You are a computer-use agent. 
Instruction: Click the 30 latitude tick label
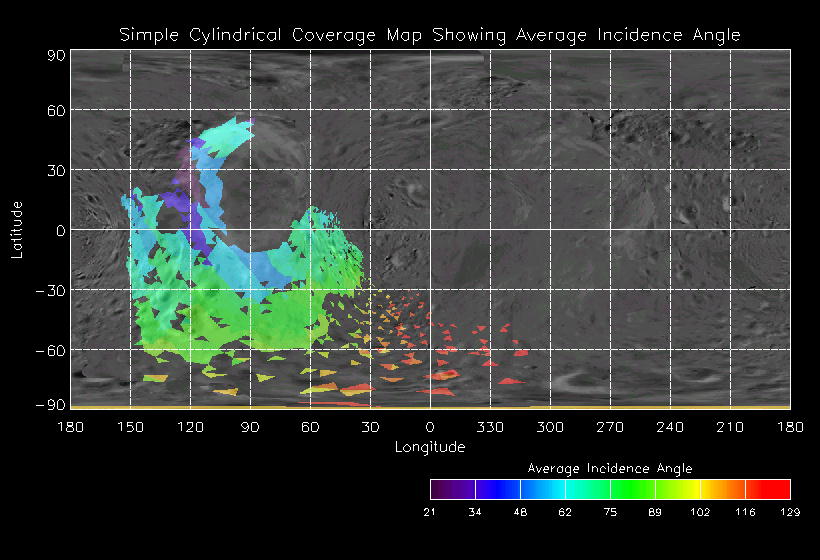tap(56, 170)
